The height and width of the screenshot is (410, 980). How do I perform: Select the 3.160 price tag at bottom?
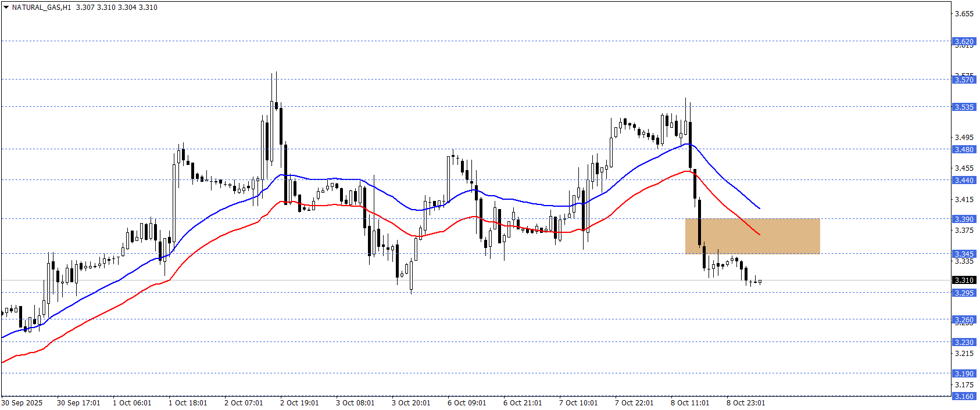click(964, 397)
